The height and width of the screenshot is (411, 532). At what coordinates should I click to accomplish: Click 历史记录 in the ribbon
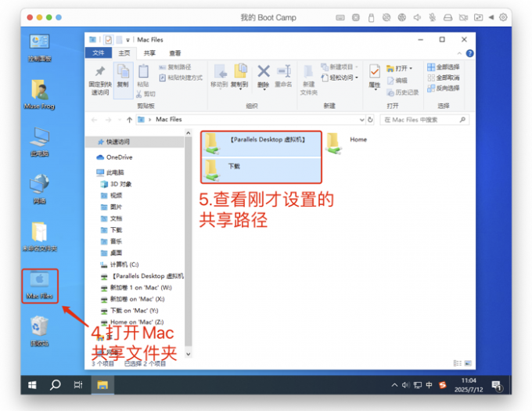[403, 92]
